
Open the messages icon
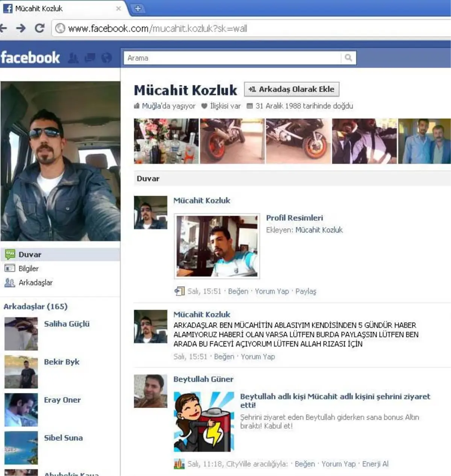point(89,58)
